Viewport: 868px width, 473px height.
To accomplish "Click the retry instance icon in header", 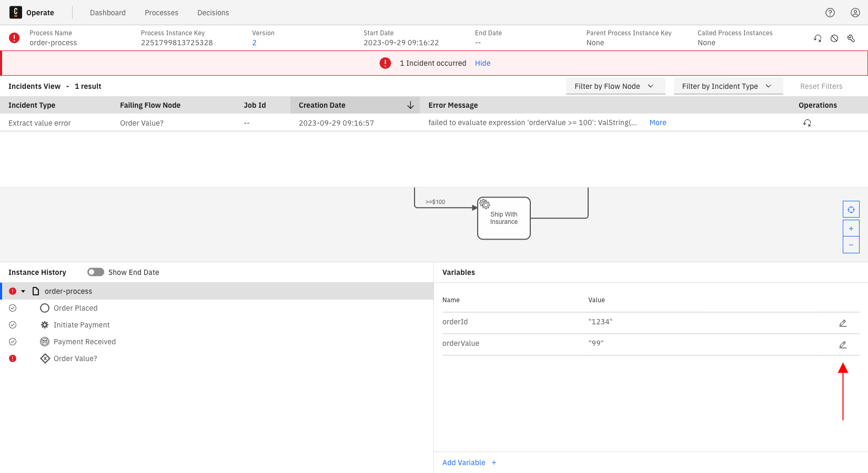I will tap(817, 38).
